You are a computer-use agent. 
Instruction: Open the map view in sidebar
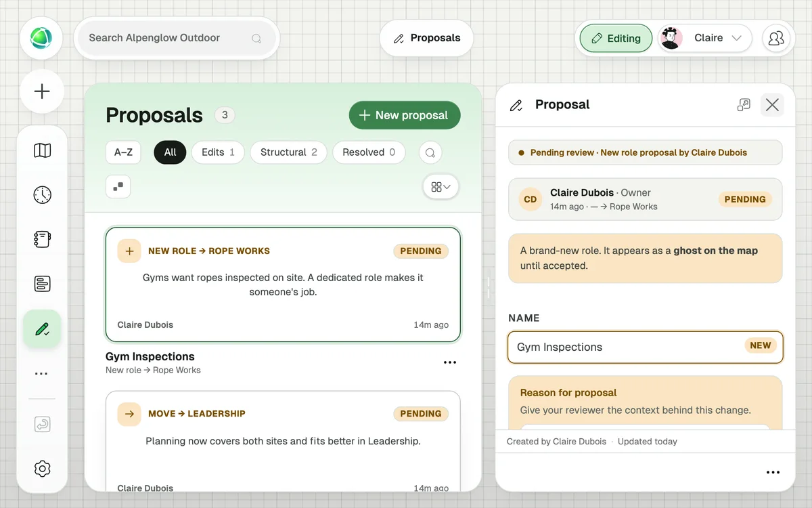42,150
